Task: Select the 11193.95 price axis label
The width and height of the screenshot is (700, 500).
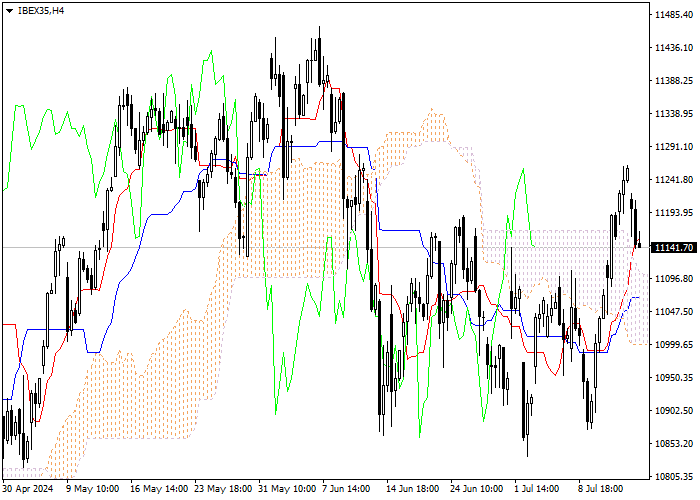Action: point(674,212)
